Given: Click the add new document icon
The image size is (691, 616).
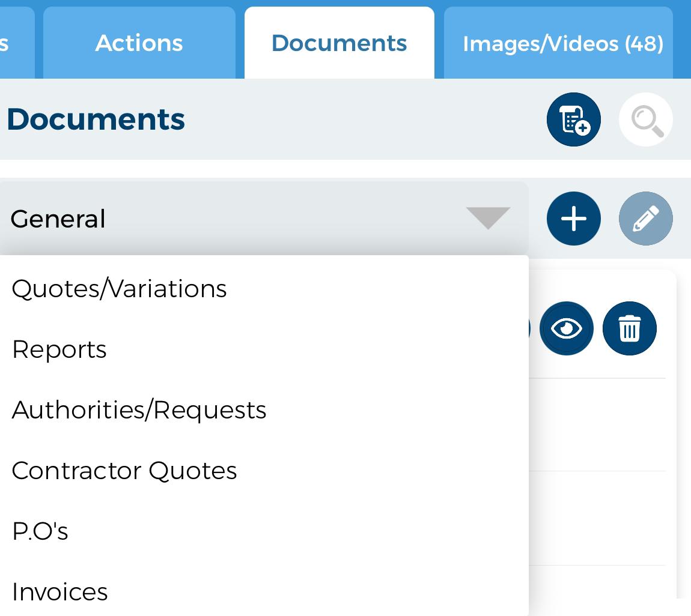Looking at the screenshot, I should pos(573,119).
